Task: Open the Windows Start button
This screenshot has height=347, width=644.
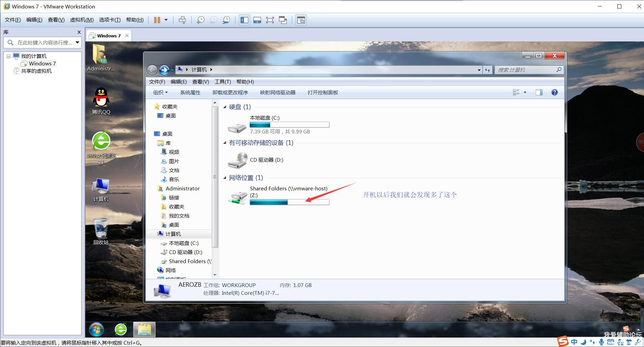Action: (x=96, y=329)
